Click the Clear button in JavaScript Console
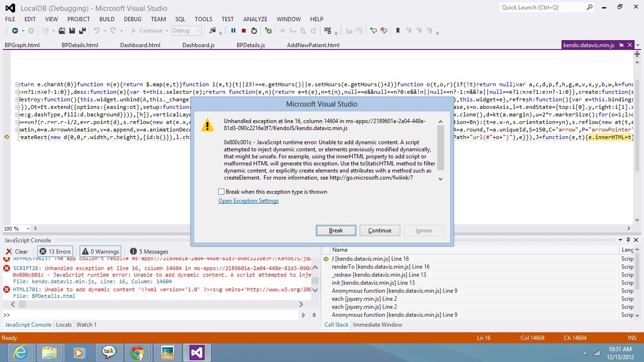 coord(17,251)
